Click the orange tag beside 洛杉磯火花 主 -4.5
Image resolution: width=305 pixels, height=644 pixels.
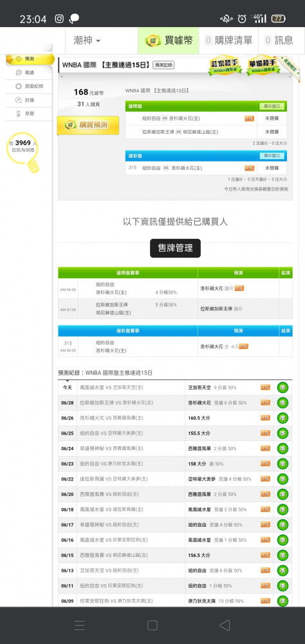(243, 346)
